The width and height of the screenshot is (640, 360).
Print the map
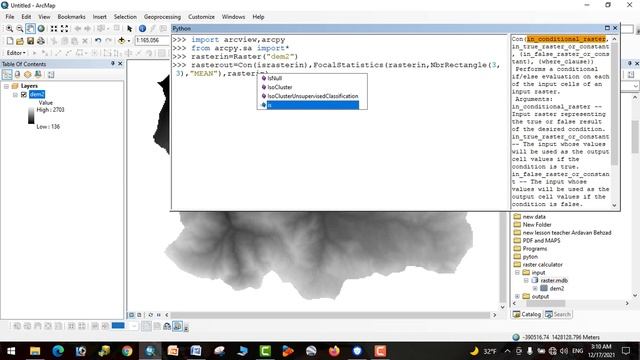coord(41,41)
